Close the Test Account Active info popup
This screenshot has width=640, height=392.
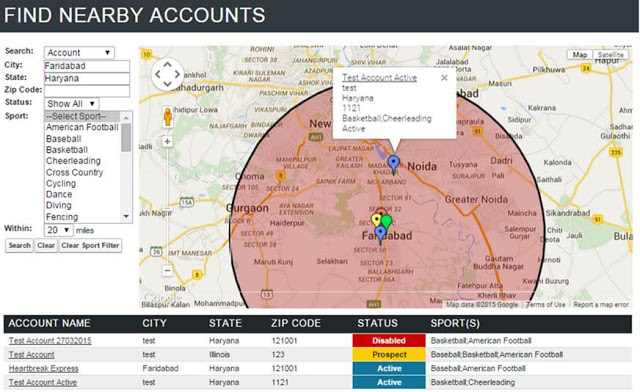pos(444,78)
